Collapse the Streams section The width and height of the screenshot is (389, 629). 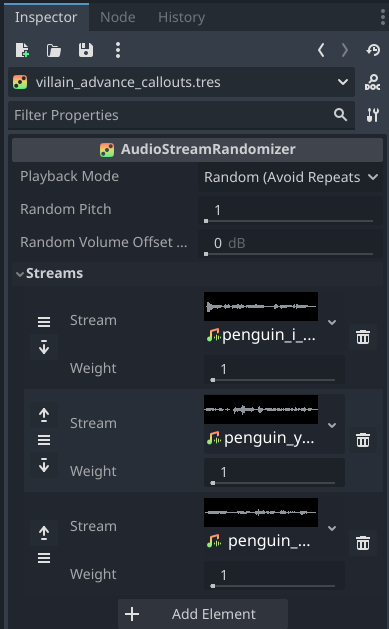click(50, 274)
